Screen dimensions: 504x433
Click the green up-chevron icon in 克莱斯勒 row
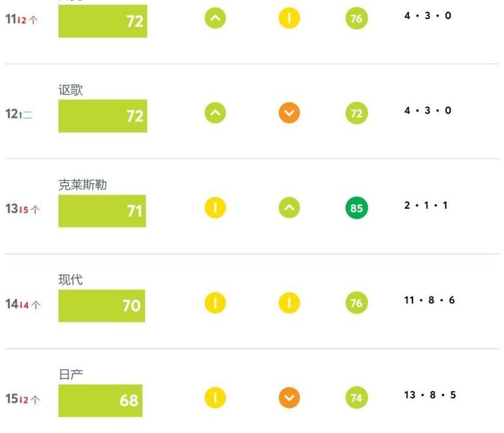coord(289,208)
